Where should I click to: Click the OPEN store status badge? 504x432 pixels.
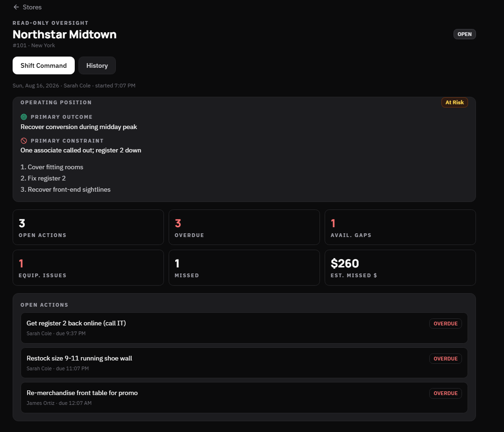464,34
